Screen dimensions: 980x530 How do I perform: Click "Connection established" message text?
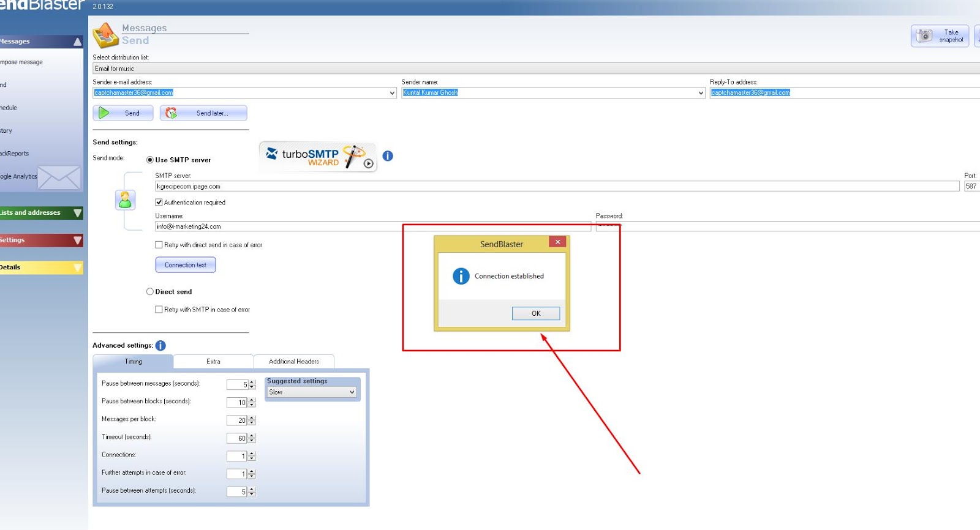click(509, 276)
